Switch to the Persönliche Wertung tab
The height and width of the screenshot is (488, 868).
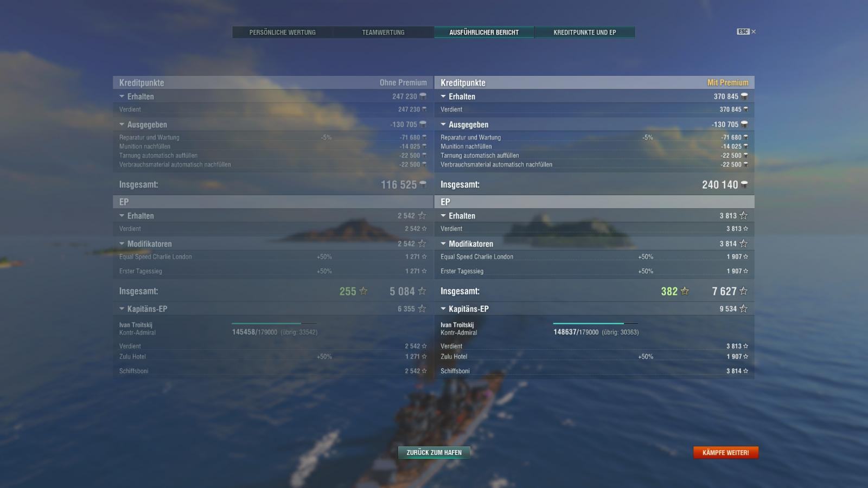(283, 33)
